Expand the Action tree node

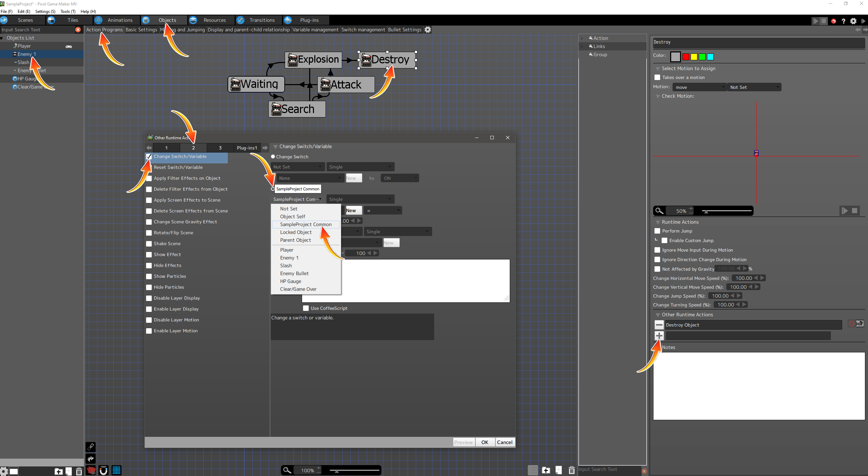tap(582, 38)
